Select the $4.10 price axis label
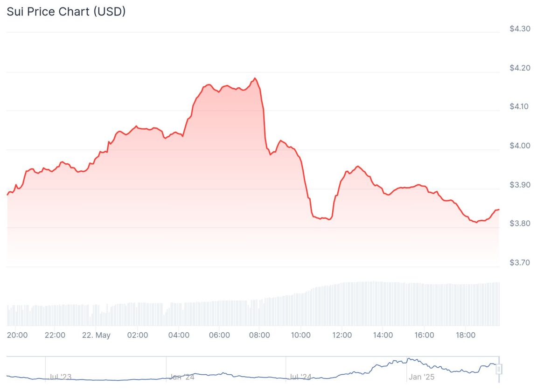This screenshot has height=392, width=537. pyautogui.click(x=519, y=106)
